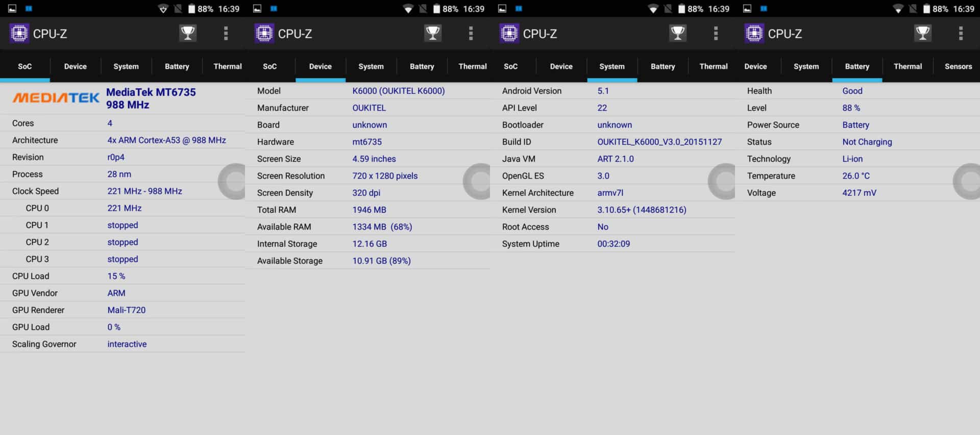Tap the floating circle button beside Screen Resolution row
The height and width of the screenshot is (435, 980).
click(x=477, y=181)
